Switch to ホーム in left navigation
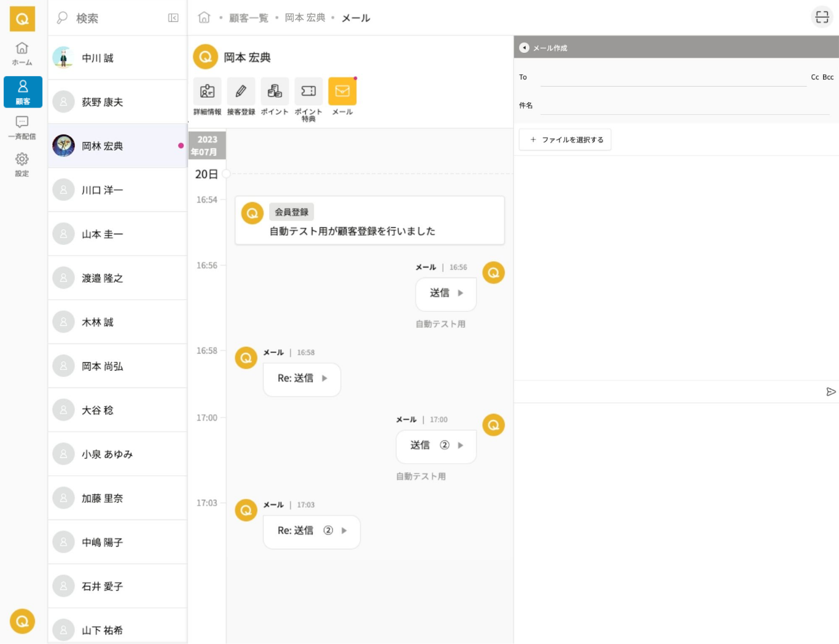The height and width of the screenshot is (644, 839). (22, 53)
